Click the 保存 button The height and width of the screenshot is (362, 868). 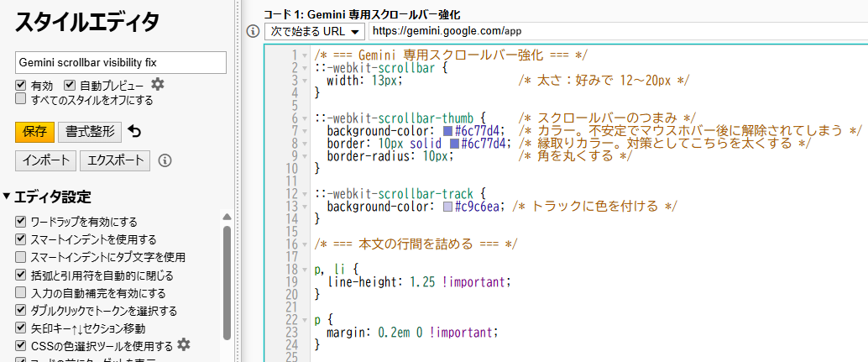pyautogui.click(x=34, y=132)
